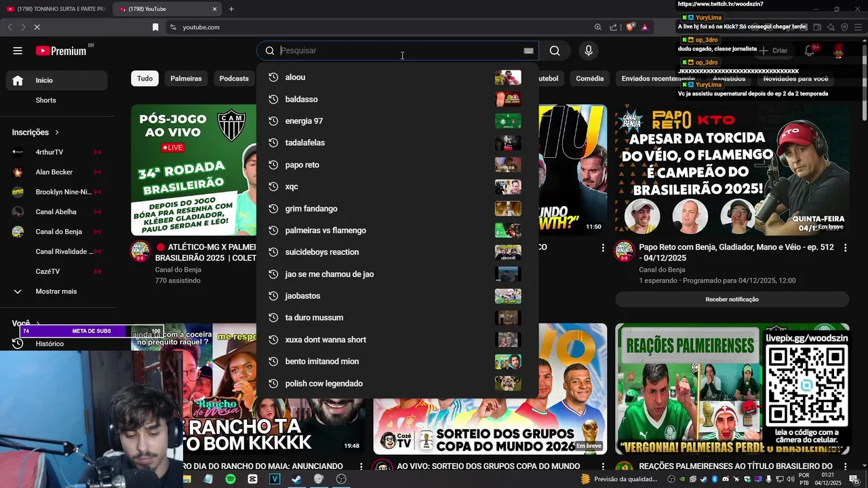Open Brave Rewards triangle icon
Screen dimensions: 868x488
point(644,27)
